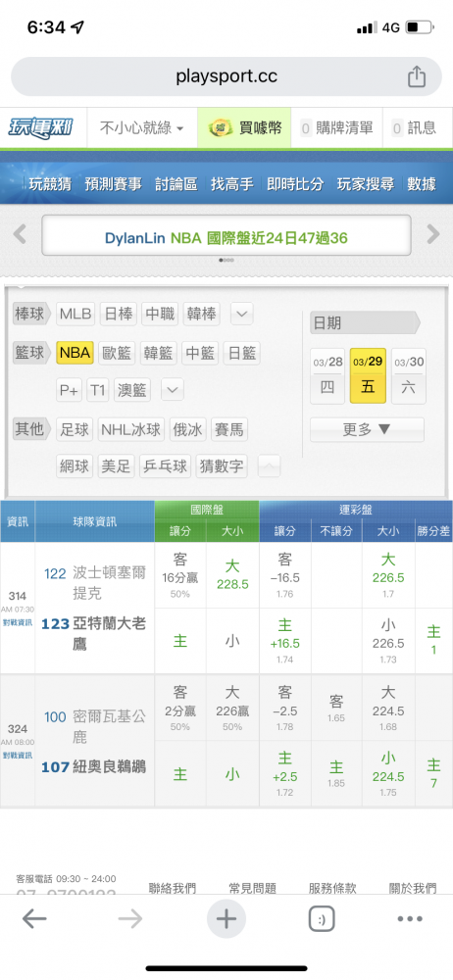
Task: Go back with browser back arrow
Action: click(34, 918)
